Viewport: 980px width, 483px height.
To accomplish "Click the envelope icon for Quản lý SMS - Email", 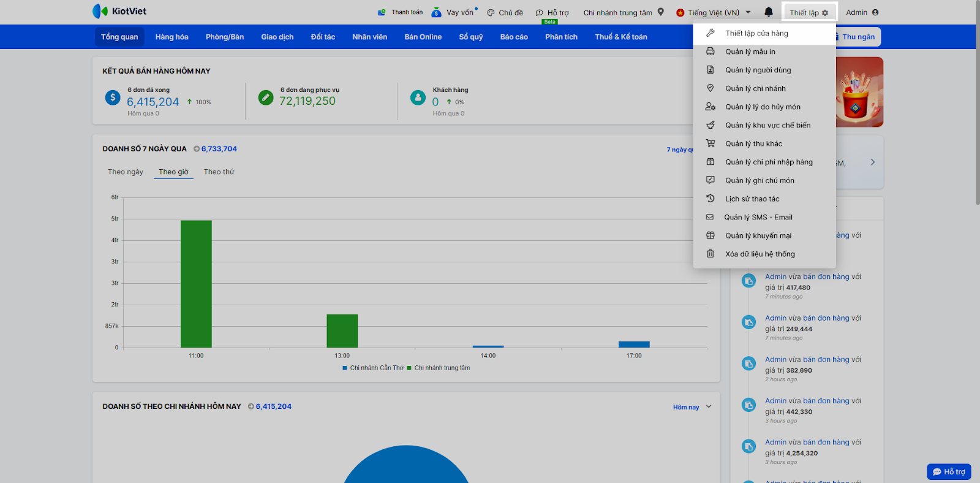I will (x=710, y=217).
